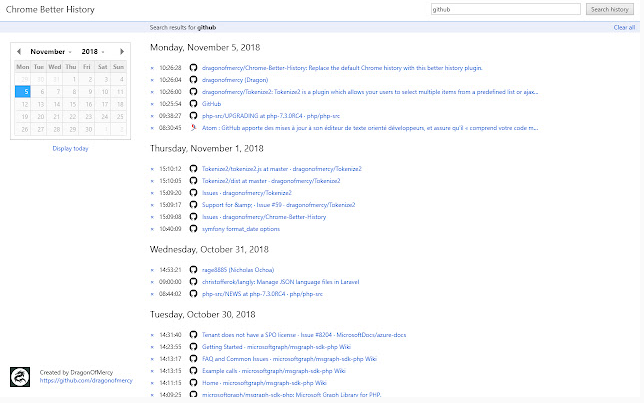This screenshot has height=403, width=644.
Task: Open symfony format_date options link
Action: click(241, 229)
